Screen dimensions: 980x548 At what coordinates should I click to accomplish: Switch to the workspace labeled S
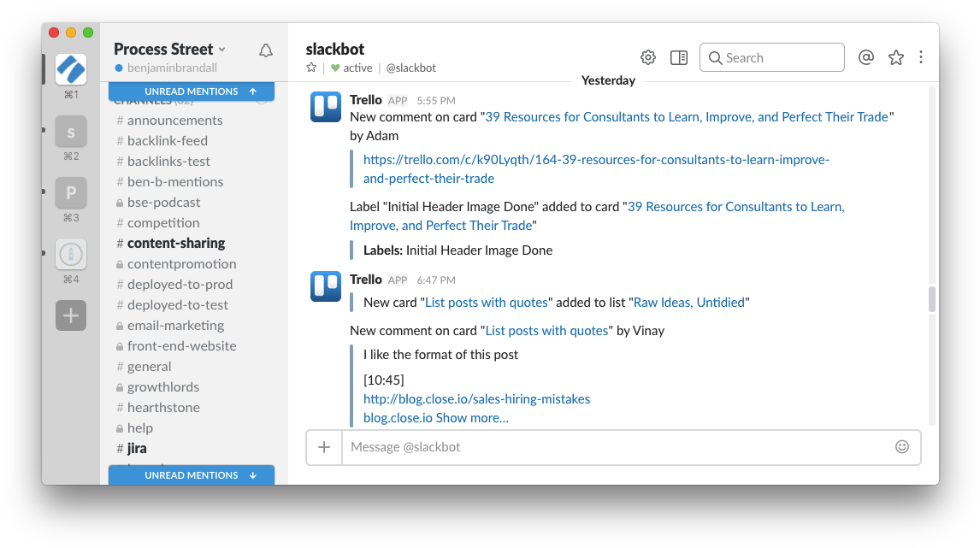click(x=71, y=131)
